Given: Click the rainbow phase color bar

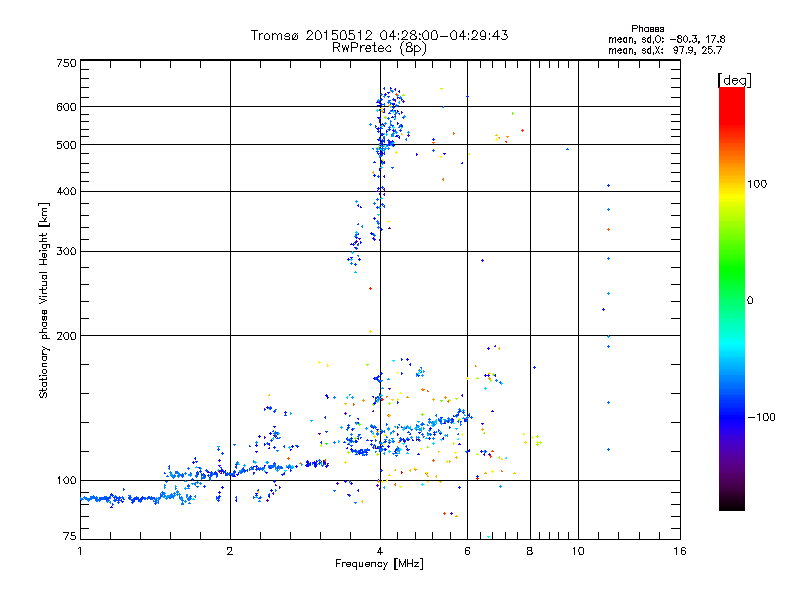Looking at the screenshot, I should 732,298.
